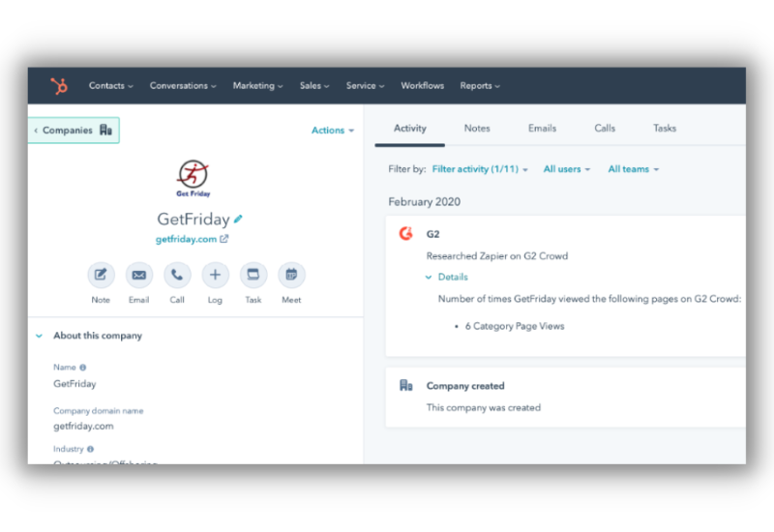Create a task with the Task icon
The width and height of the screenshot is (774, 532).
pyautogui.click(x=253, y=275)
